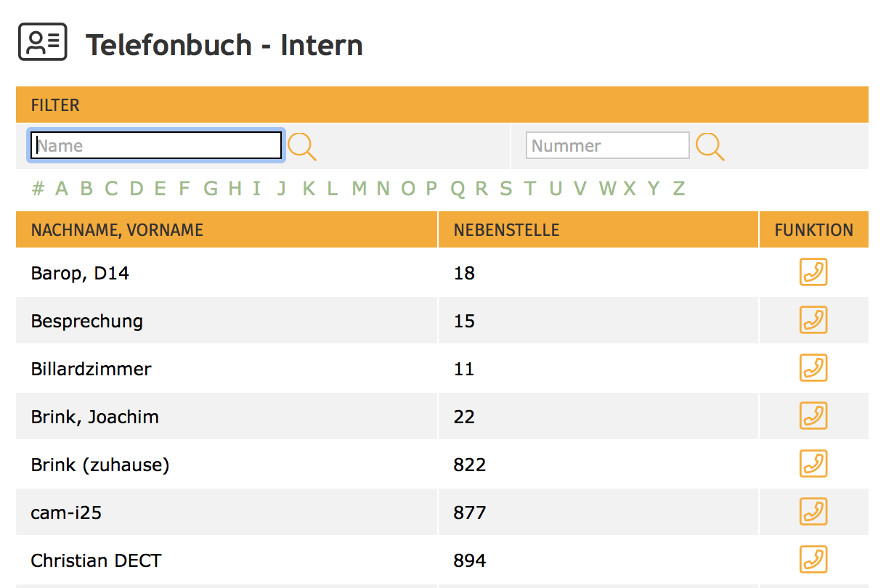Call Christian DECT via phone icon
Image resolution: width=886 pixels, height=588 pixels.
click(813, 560)
